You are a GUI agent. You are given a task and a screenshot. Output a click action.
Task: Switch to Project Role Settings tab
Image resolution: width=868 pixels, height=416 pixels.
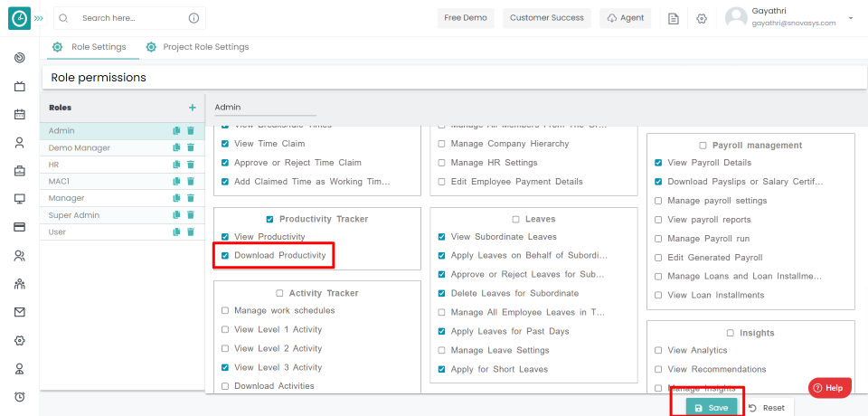[197, 47]
